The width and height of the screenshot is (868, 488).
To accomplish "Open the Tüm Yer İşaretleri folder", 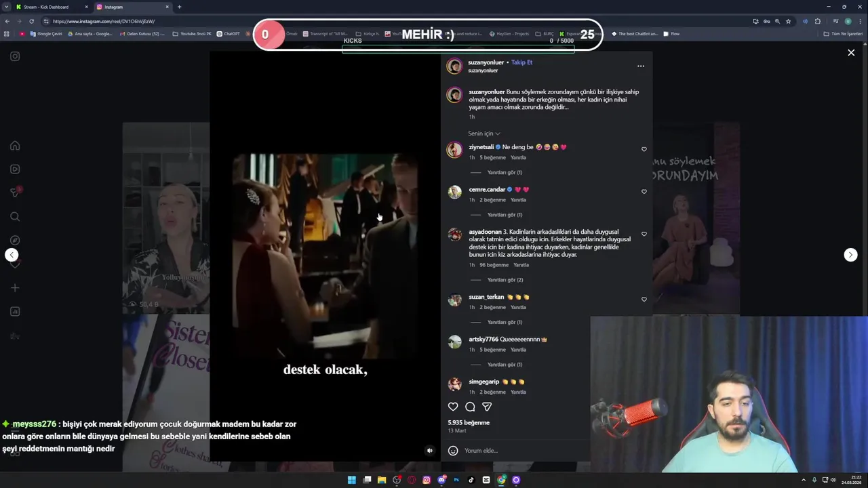I will pyautogui.click(x=843, y=34).
